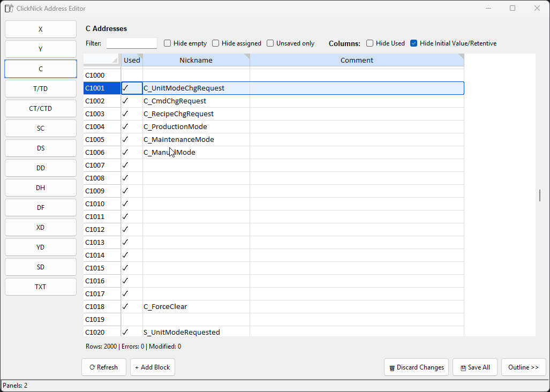Screen dimensions: 550x392
Task: Switch to the Y addresses tab
Action: (41, 49)
